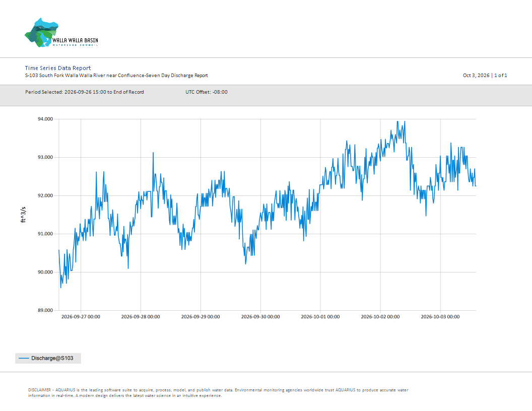532x411 pixels.
Task: Click the 94.000 y-axis tick label
Action: [45, 119]
